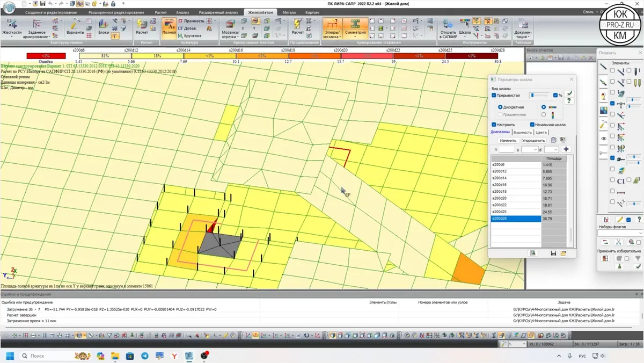Click the Windows Start button
Image resolution: width=644 pixels, height=363 pixels.
tap(9, 355)
